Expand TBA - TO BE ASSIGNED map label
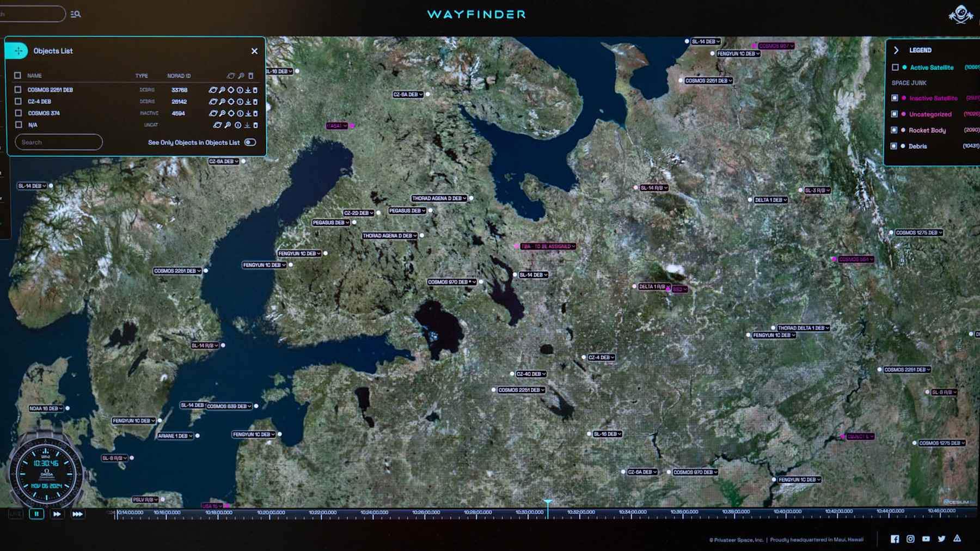The width and height of the screenshot is (980, 551). coord(573,247)
